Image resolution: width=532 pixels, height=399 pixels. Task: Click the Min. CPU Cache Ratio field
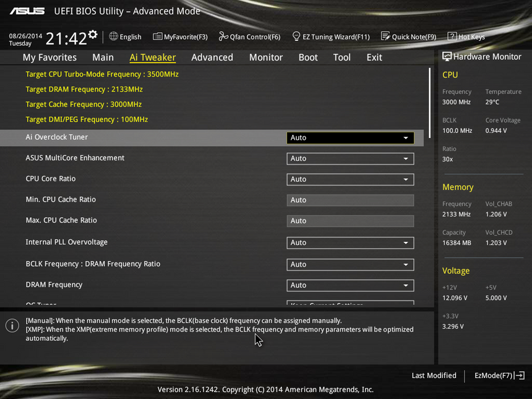350,200
